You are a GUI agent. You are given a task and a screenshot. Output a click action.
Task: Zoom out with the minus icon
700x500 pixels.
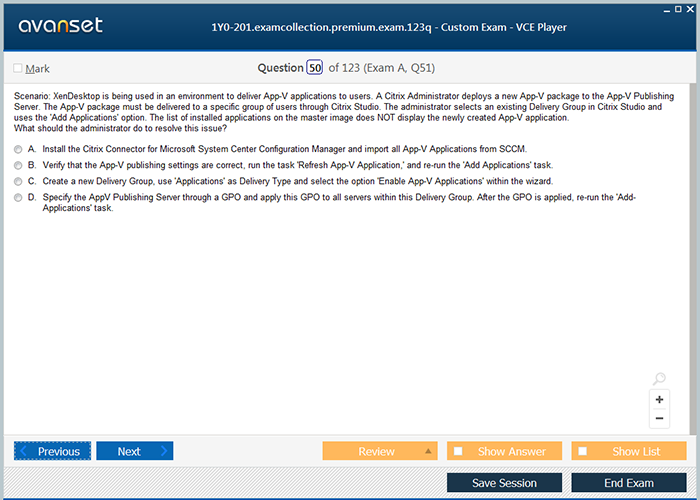coord(659,418)
